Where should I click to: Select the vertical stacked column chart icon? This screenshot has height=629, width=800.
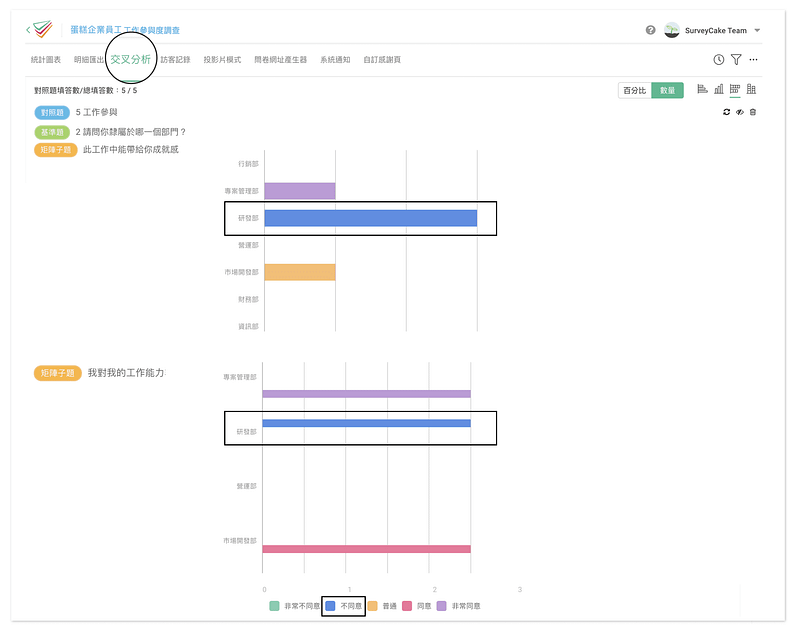tap(751, 89)
